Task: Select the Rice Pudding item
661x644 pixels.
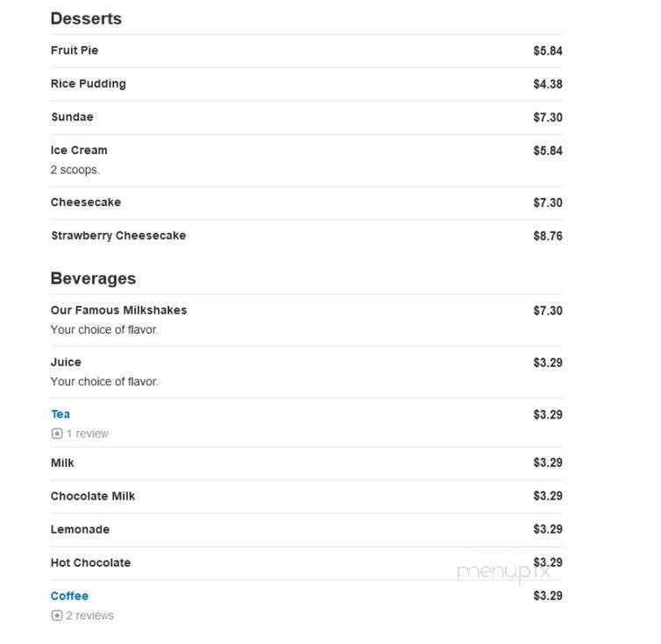Action: coord(89,84)
